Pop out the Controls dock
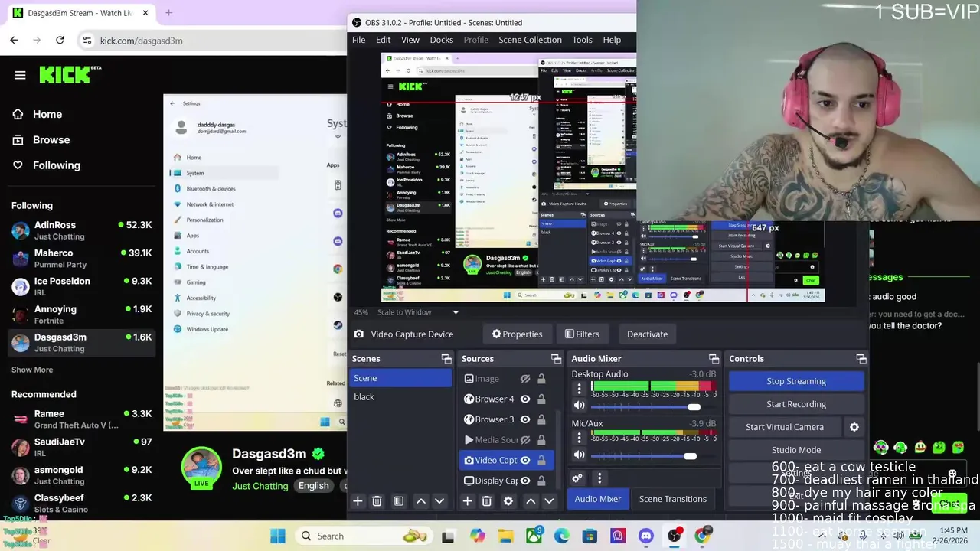Screen dimensions: 980x551 coord(861,358)
